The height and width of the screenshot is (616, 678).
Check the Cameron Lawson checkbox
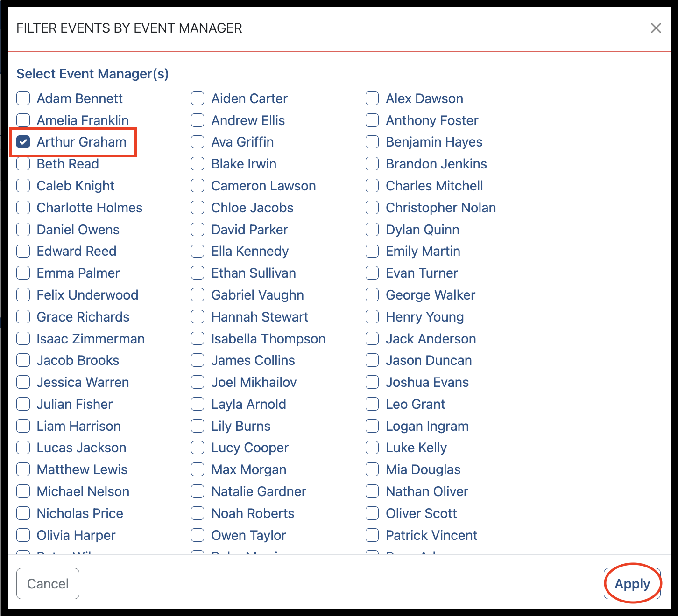tap(198, 186)
